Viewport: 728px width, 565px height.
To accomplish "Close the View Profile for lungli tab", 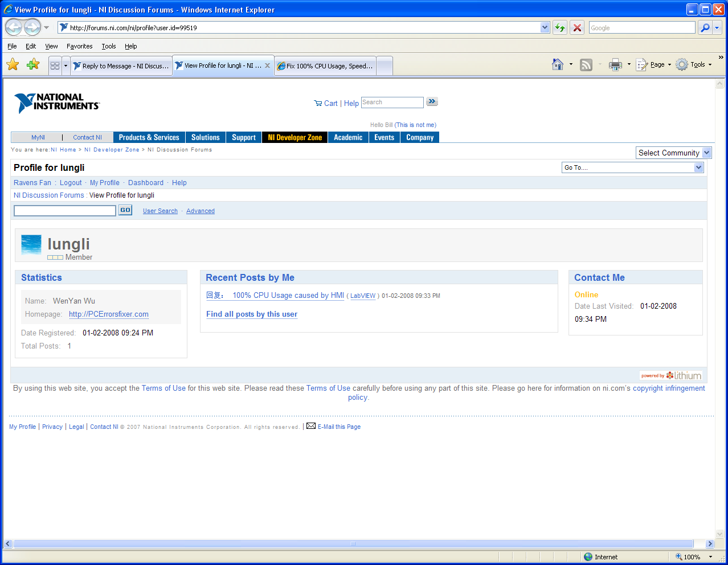I will pos(267,65).
